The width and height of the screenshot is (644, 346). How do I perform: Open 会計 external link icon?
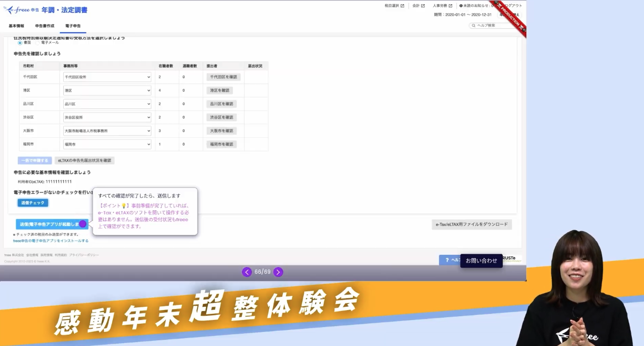[423, 6]
